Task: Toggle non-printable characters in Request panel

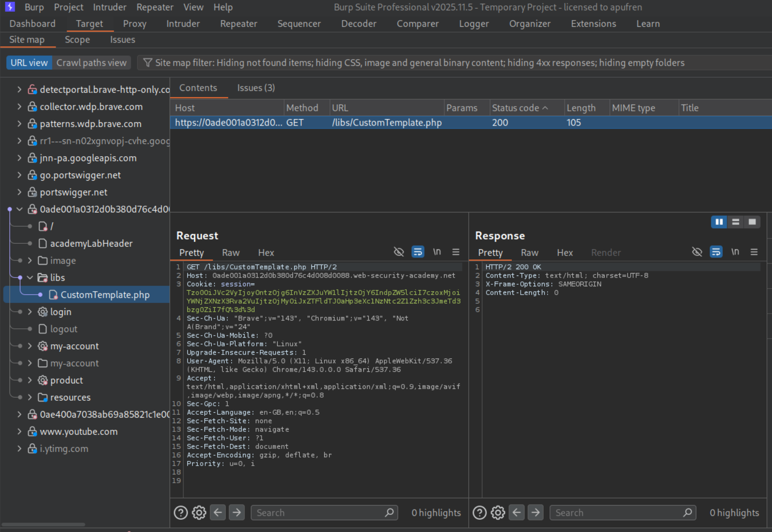Action: click(x=437, y=252)
